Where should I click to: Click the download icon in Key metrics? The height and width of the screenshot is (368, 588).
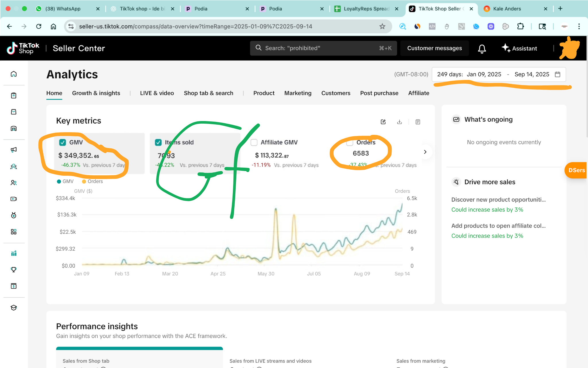coord(399,122)
